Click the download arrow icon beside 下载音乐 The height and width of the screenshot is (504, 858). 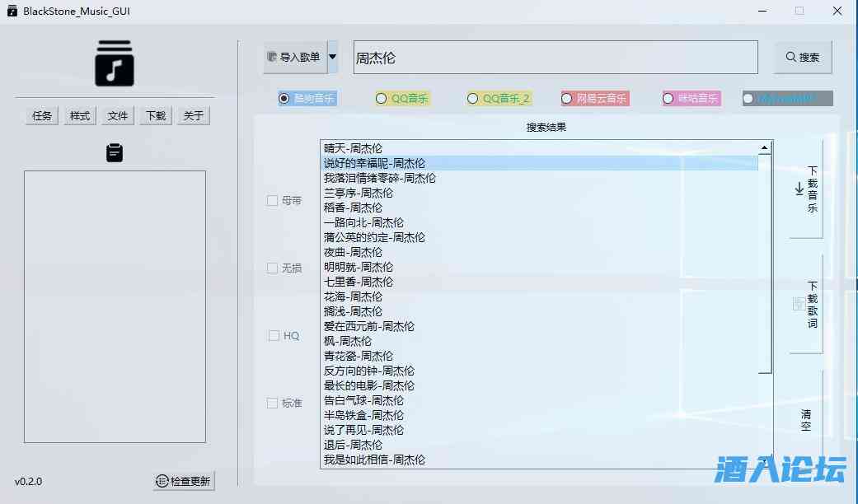coord(799,189)
